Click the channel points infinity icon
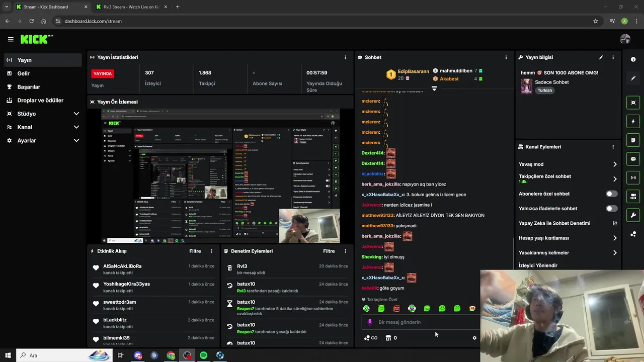The width and height of the screenshot is (644, 362). coord(370,338)
